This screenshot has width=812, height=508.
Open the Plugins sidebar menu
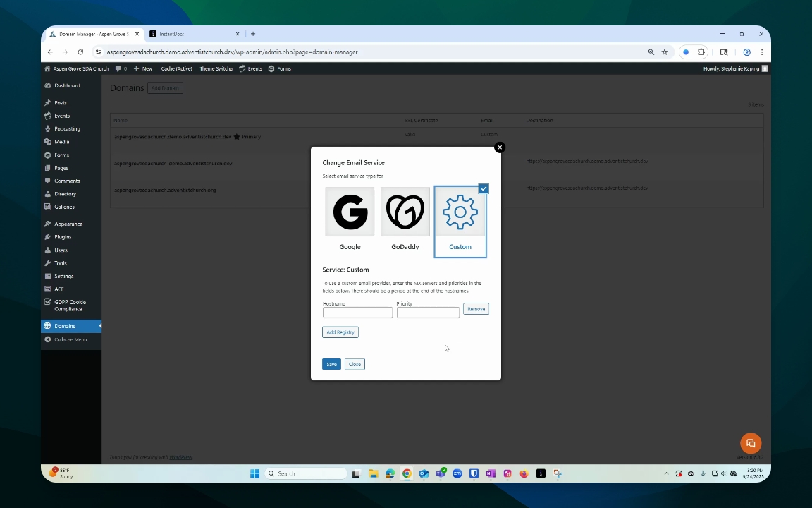(x=63, y=237)
